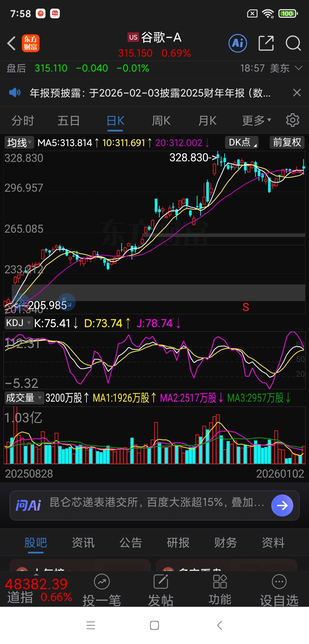Tap the speaker announcement icon
The width and height of the screenshot is (309, 644).
(x=15, y=93)
